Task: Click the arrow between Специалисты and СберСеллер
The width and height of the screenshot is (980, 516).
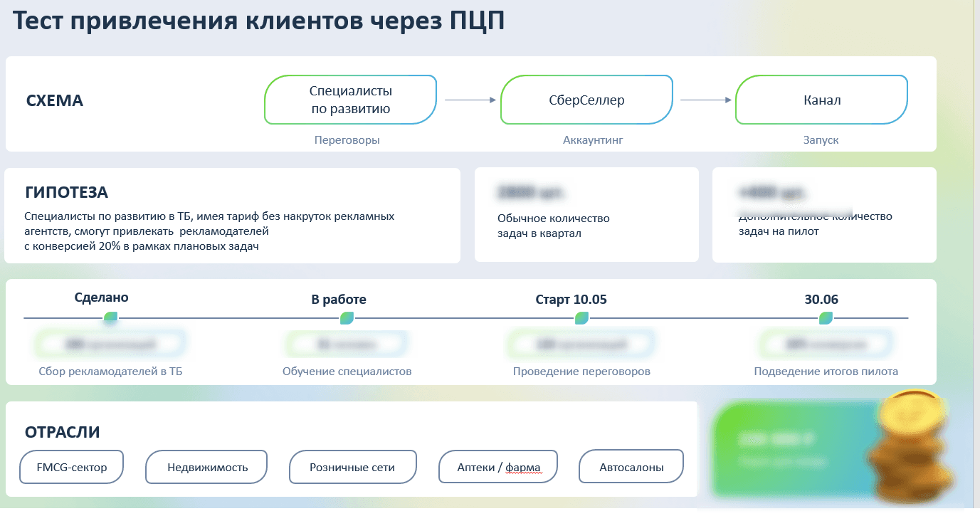Action: pyautogui.click(x=470, y=100)
